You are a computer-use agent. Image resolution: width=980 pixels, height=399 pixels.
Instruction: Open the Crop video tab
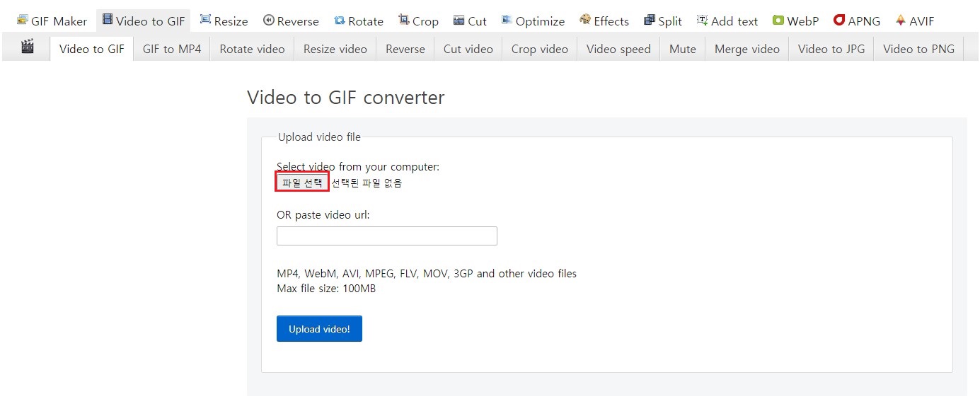pos(540,49)
